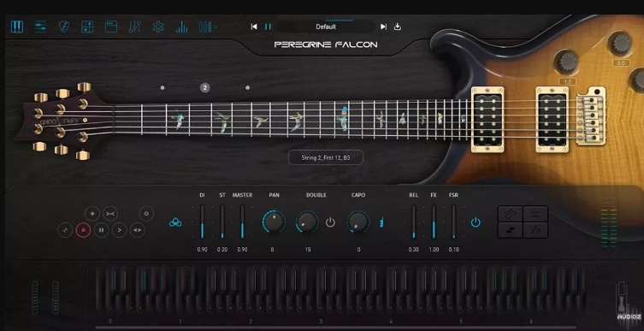Screen dimensions: 644x331
Task: Click the top-right stacked lines grid button
Action: click(535, 214)
